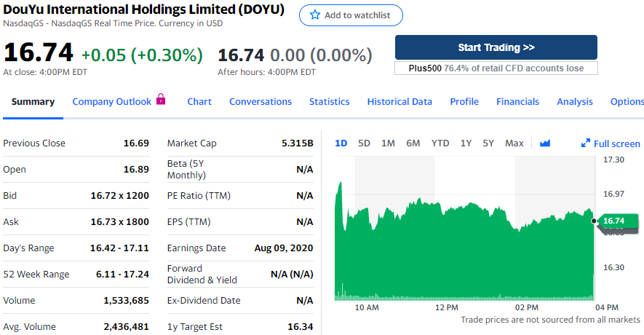Click the EPS (TTM) label
This screenshot has height=335, width=644.
click(188, 222)
